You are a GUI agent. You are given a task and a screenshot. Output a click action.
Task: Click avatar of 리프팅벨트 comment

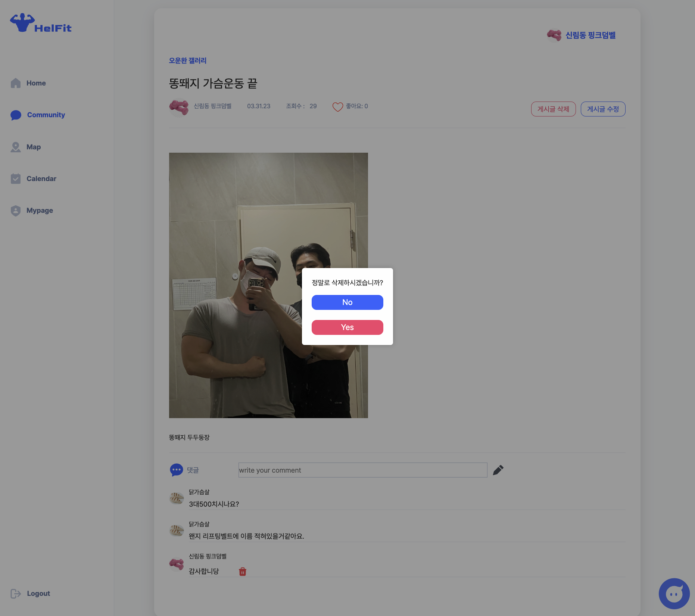click(x=177, y=530)
